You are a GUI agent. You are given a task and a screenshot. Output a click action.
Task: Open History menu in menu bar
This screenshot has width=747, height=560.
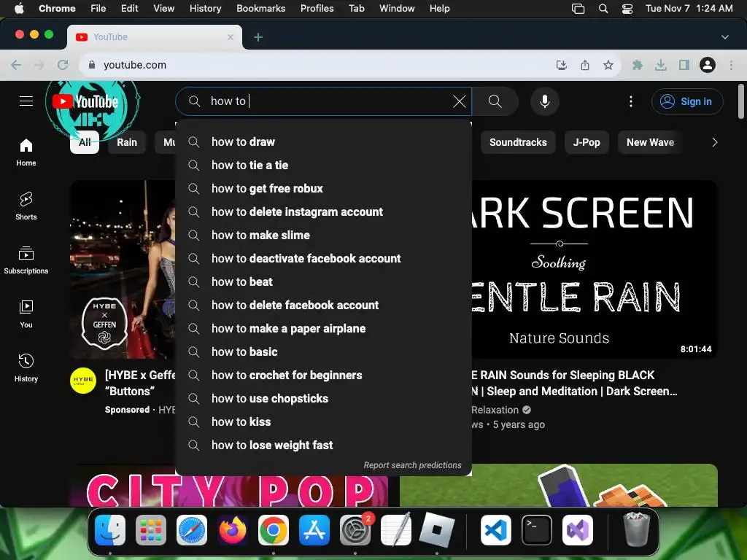click(x=205, y=8)
